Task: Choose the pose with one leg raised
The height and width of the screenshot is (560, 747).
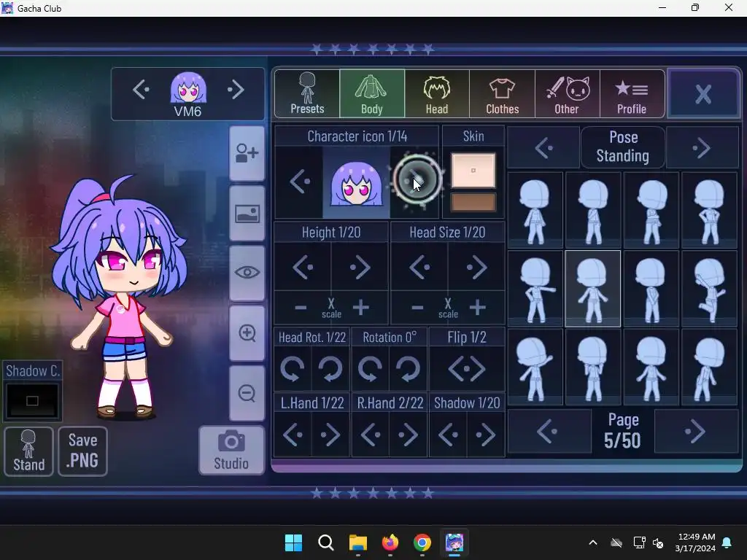Action: (x=709, y=289)
